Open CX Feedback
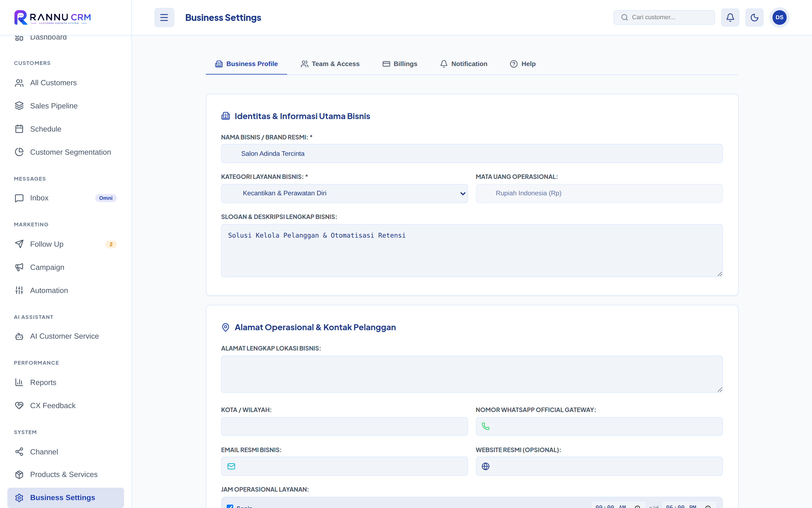 [66, 406]
